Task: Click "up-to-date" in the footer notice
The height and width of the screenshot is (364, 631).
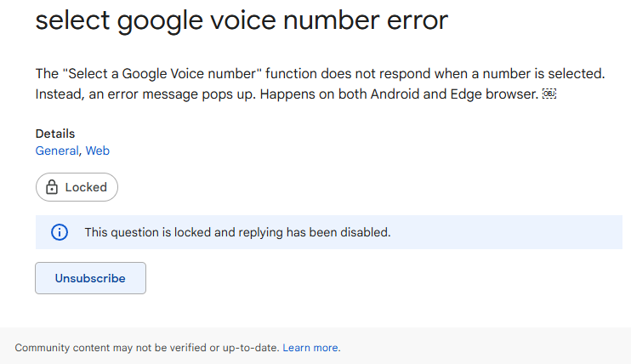Action: point(251,348)
